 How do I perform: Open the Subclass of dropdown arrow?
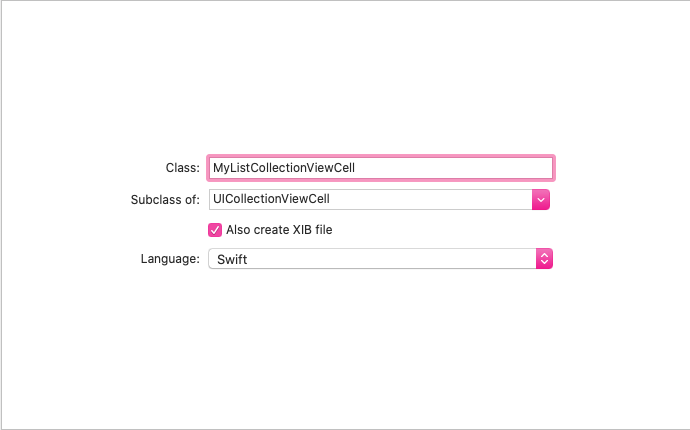(x=541, y=199)
